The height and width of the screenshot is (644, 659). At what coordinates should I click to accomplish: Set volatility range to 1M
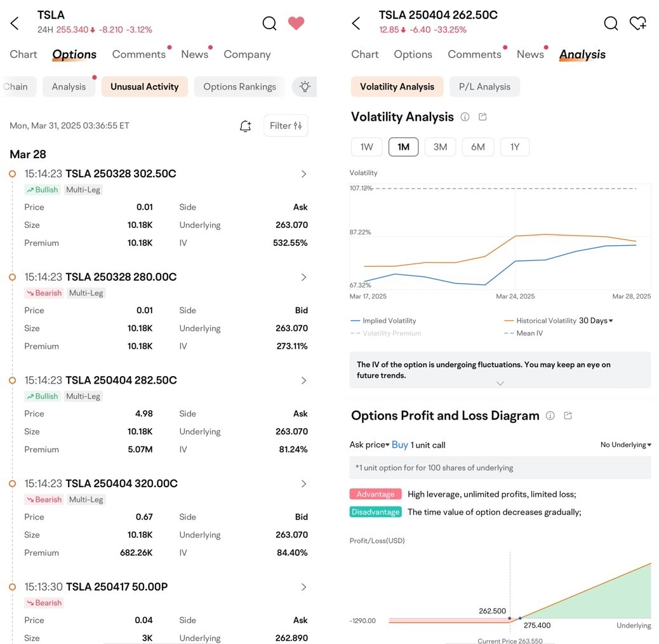click(404, 147)
